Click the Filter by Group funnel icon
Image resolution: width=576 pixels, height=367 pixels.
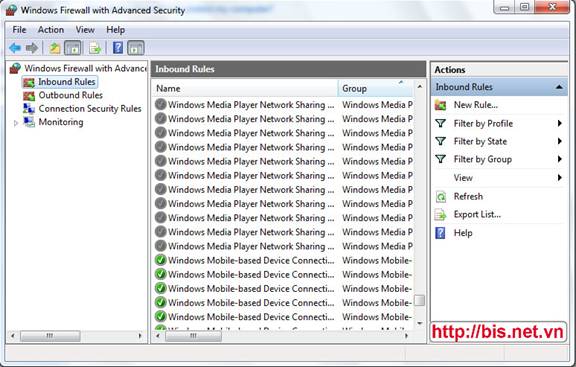(440, 159)
